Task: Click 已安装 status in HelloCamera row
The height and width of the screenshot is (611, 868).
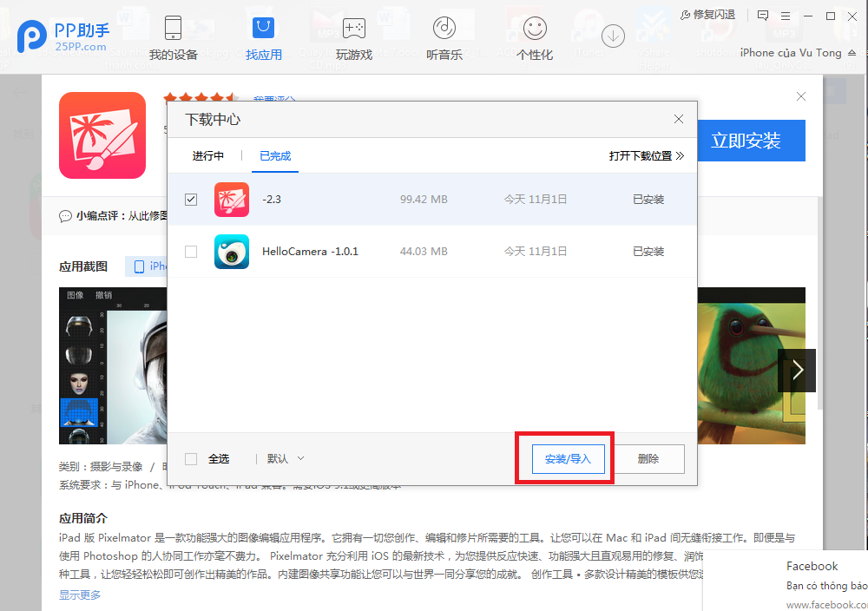Action: [x=648, y=252]
